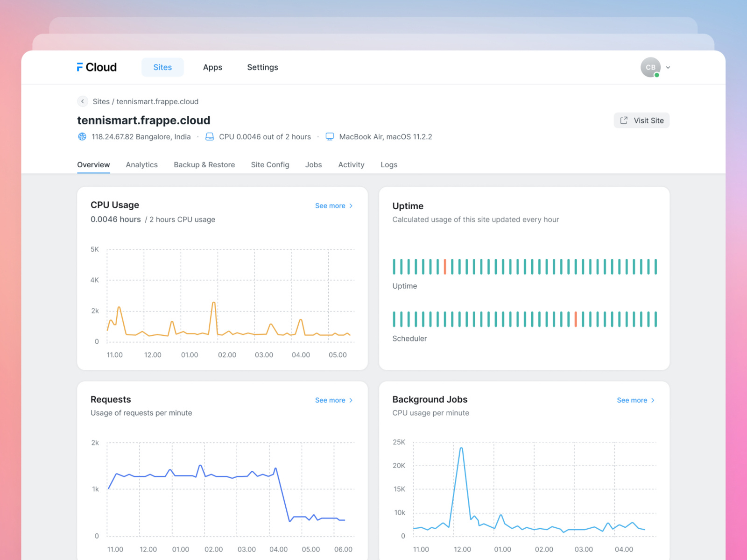Screen dimensions: 747x560
Task: Click the Frappe Cloud logo
Action: click(97, 67)
